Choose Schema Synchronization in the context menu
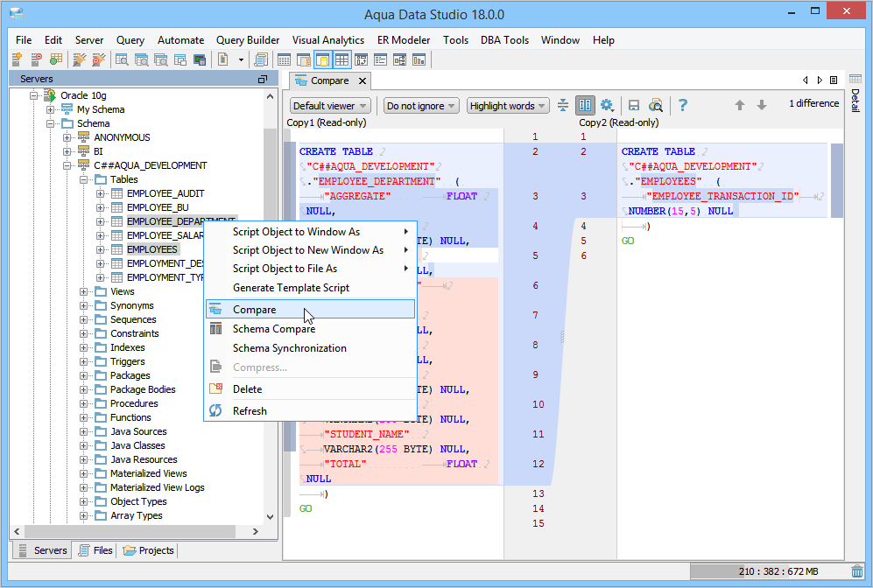The image size is (873, 588). tap(311, 348)
